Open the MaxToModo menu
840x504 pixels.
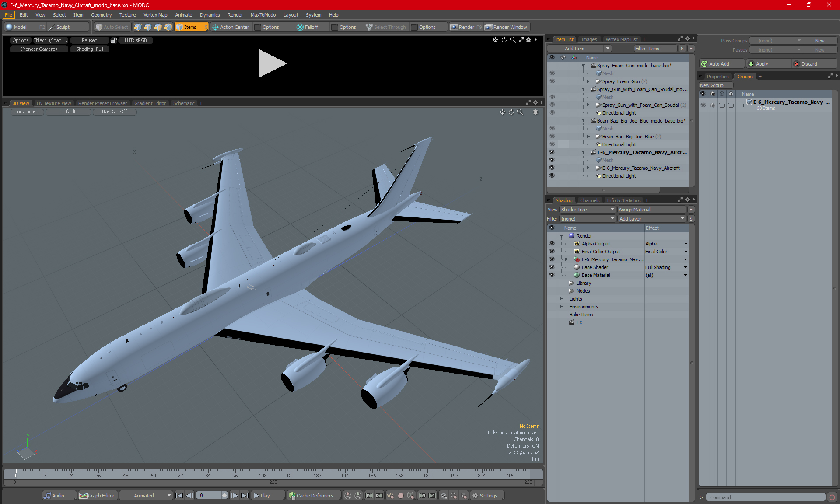point(263,15)
